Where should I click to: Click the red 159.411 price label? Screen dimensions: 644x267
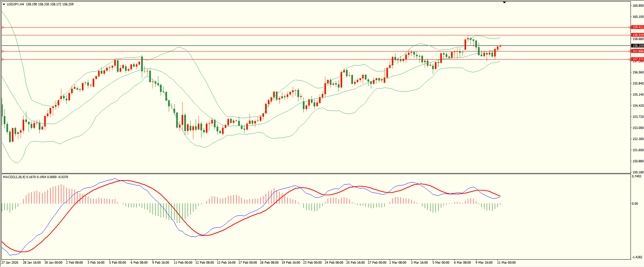click(x=638, y=27)
